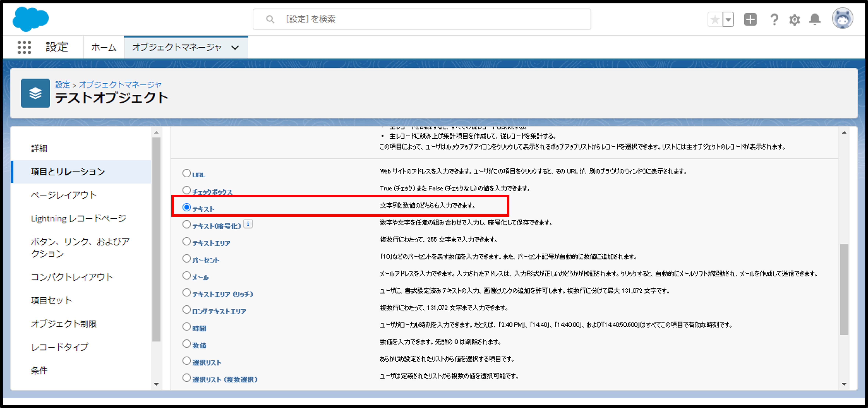This screenshot has width=868, height=408.
Task: Click the オブジェクトマネージャ breadcrumb link
Action: (x=120, y=85)
